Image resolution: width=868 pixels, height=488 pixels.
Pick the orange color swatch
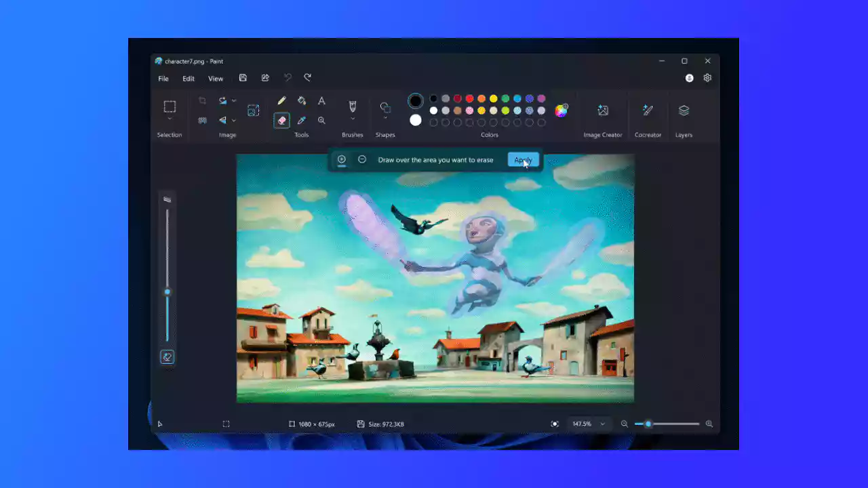481,99
